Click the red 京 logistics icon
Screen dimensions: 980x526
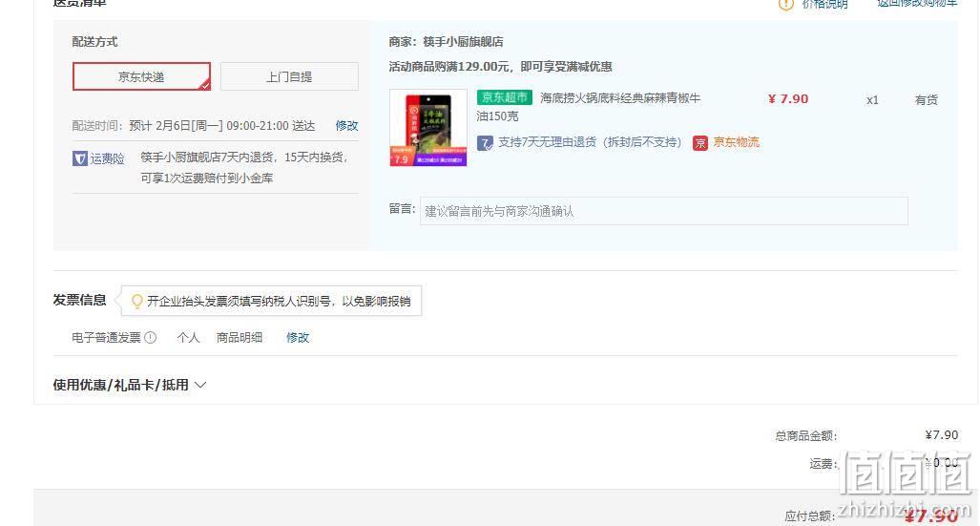pos(700,143)
